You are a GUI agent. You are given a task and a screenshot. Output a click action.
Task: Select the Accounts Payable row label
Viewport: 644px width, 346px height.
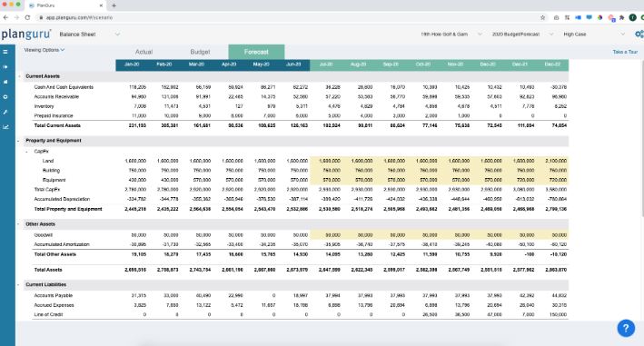pyautogui.click(x=53, y=295)
